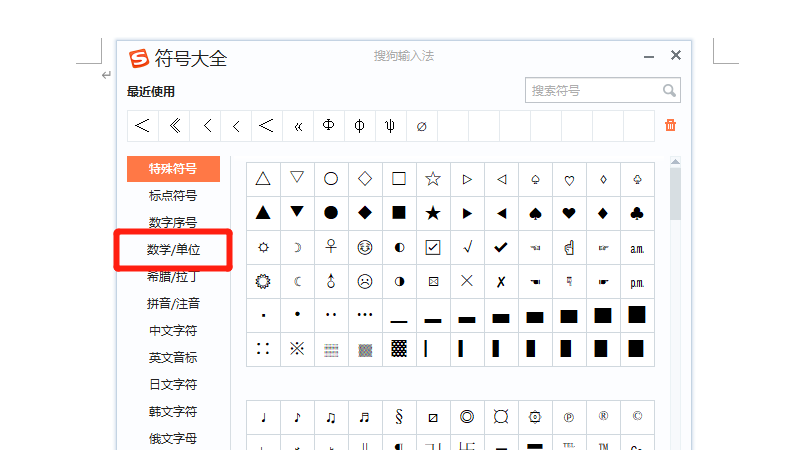The height and width of the screenshot is (450, 800).
Task: Insert the black club suit symbol
Action: click(637, 213)
